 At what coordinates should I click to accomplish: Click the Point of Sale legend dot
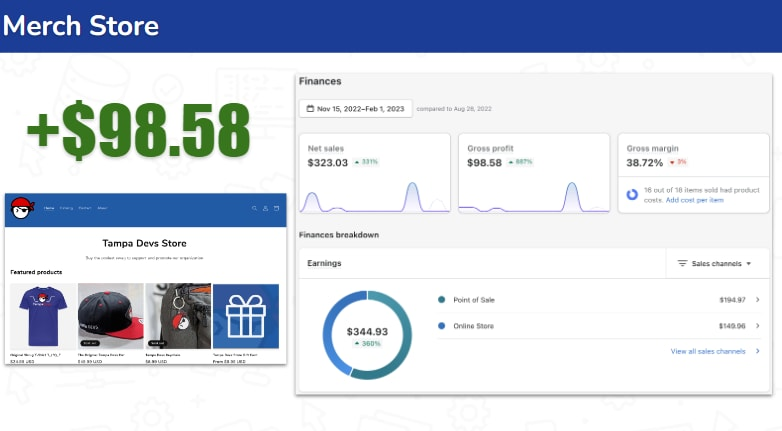442,299
